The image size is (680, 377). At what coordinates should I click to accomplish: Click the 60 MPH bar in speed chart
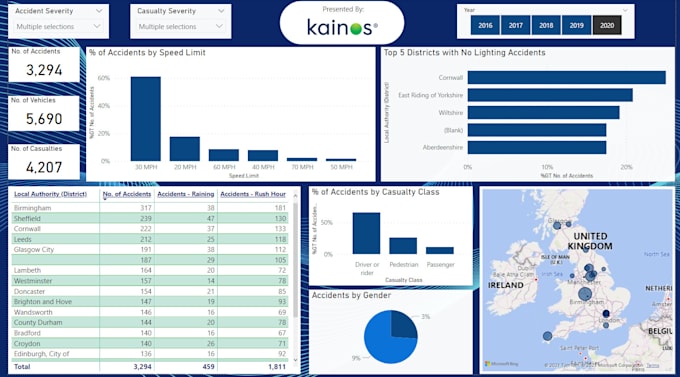(224, 155)
